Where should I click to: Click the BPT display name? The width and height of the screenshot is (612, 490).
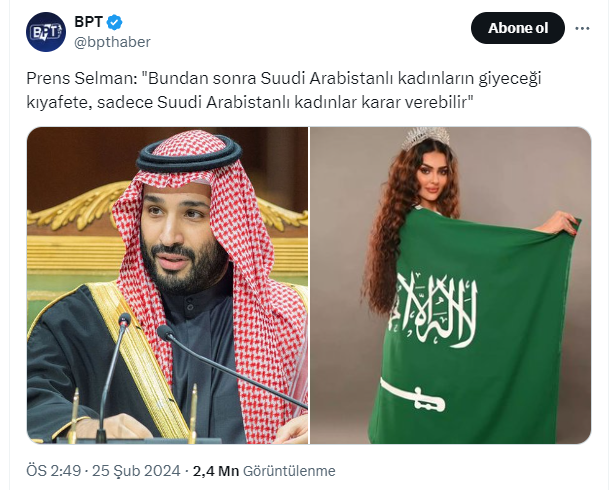pos(89,22)
